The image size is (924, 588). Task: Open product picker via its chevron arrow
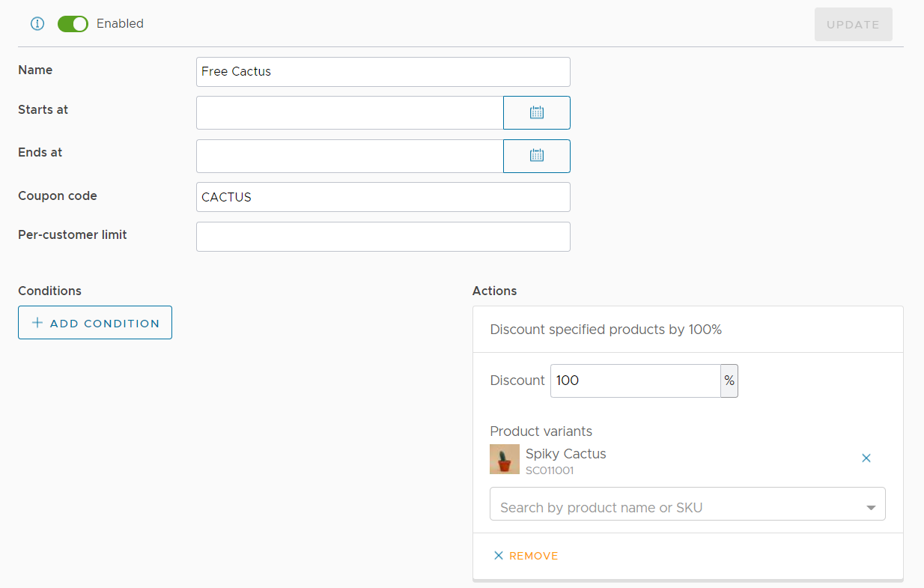click(871, 506)
